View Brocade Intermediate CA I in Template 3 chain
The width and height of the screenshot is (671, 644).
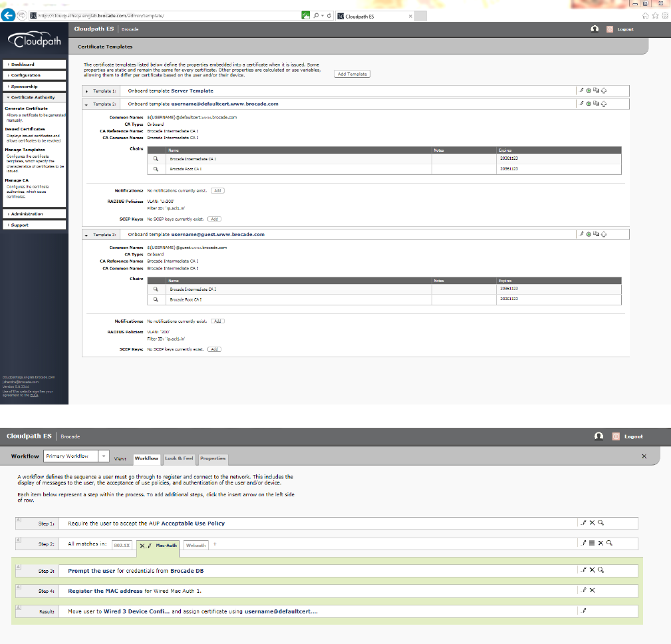tap(156, 289)
